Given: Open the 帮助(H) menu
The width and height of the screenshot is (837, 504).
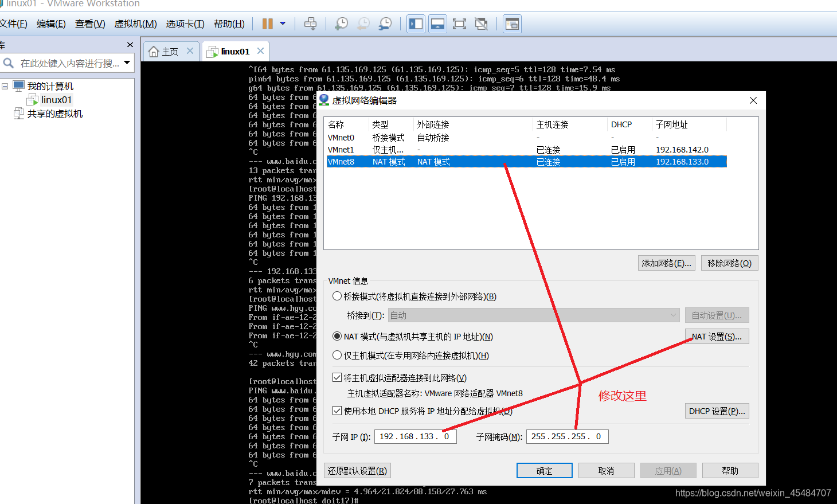Looking at the screenshot, I should click(229, 24).
